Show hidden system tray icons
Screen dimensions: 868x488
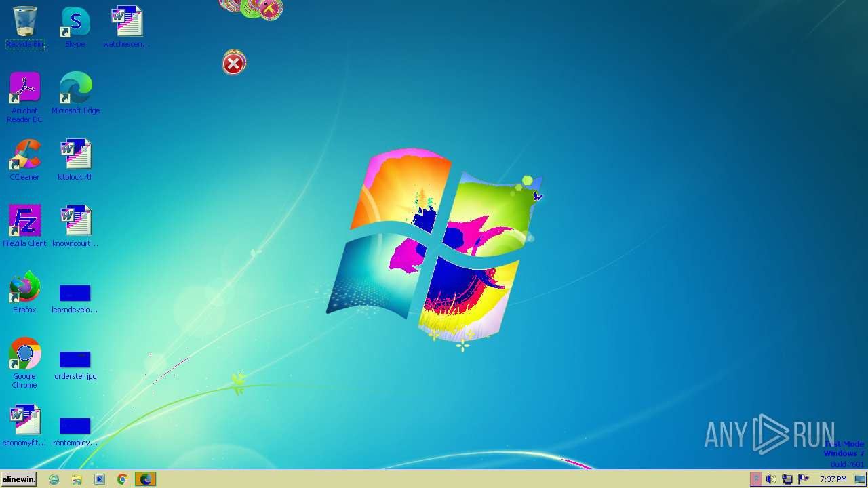click(x=755, y=479)
